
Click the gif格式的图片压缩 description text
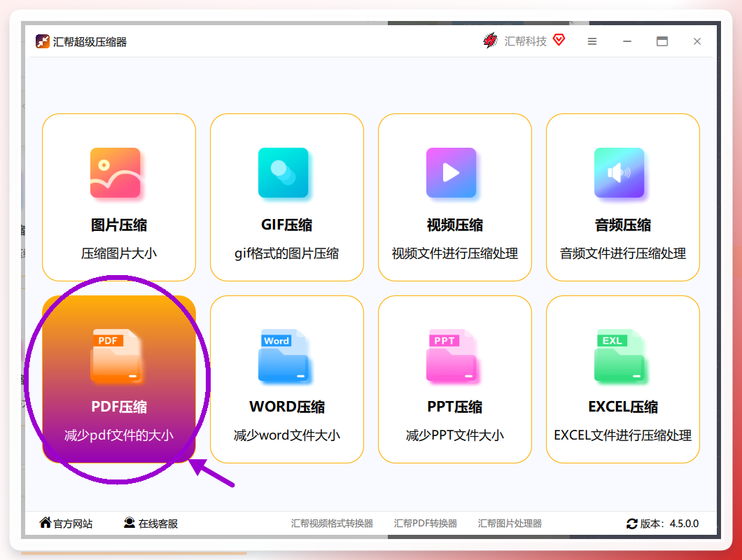pyautogui.click(x=287, y=253)
